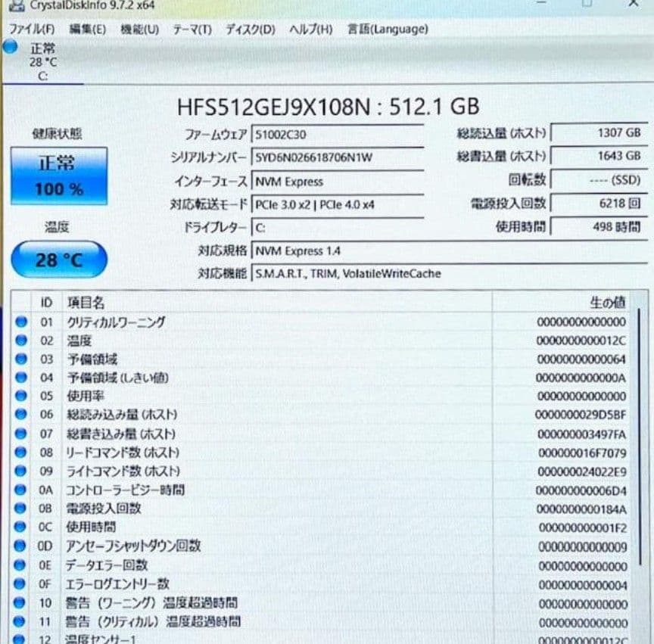Click raw value 00000000001F2
Screen dimensions: 654x644
[x=583, y=528]
